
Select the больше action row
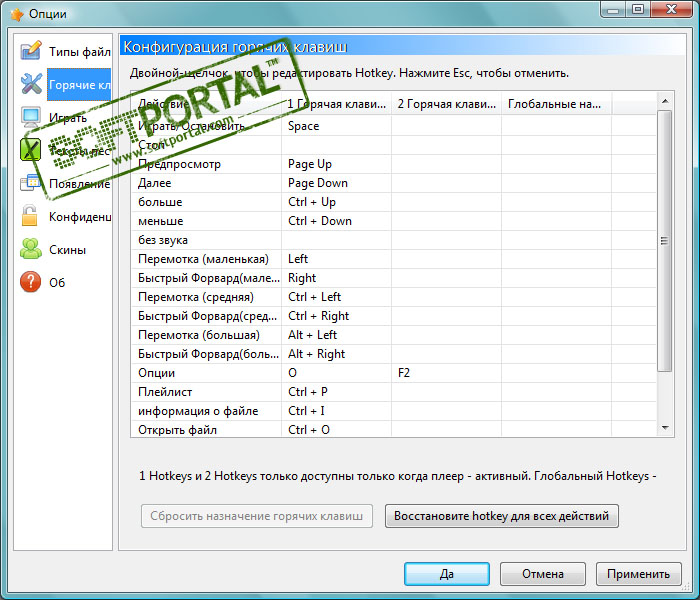(394, 202)
